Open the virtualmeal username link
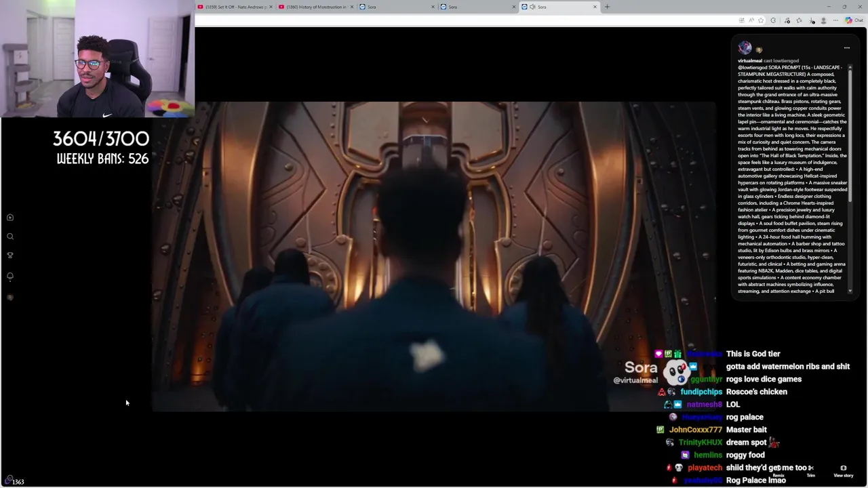Screen dimensions: 868x488 coord(750,61)
